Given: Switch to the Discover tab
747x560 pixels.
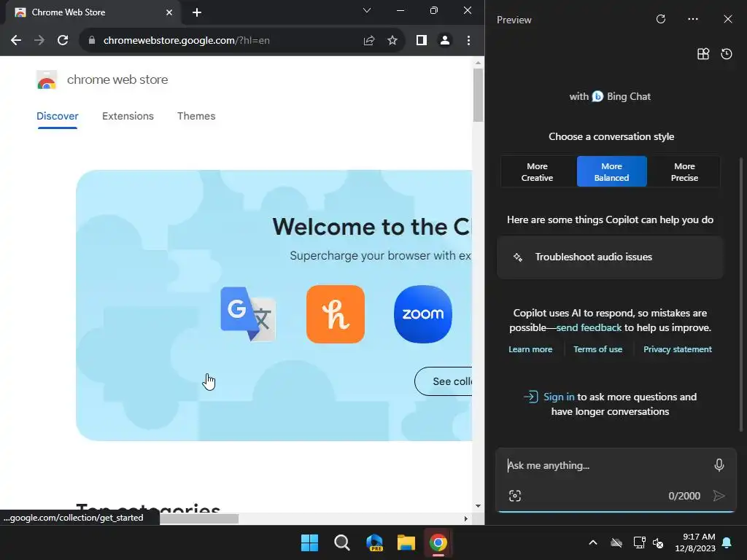Looking at the screenshot, I should (x=57, y=116).
